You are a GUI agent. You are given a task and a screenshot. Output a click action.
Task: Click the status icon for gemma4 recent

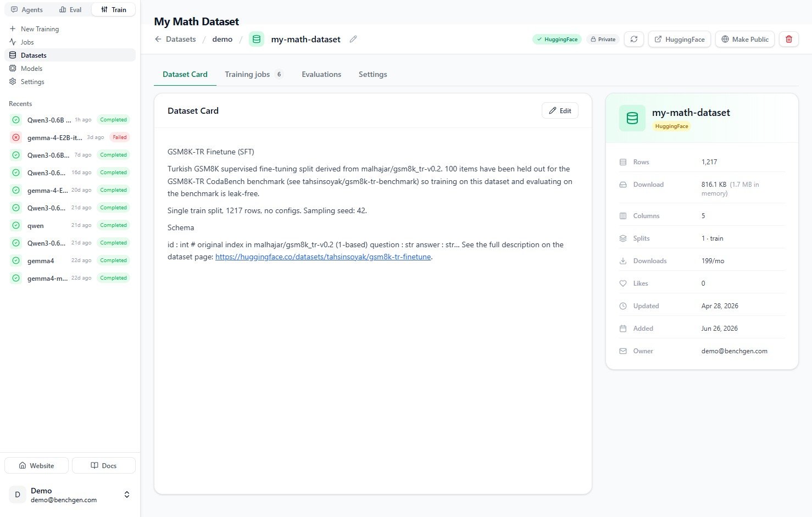(x=16, y=260)
